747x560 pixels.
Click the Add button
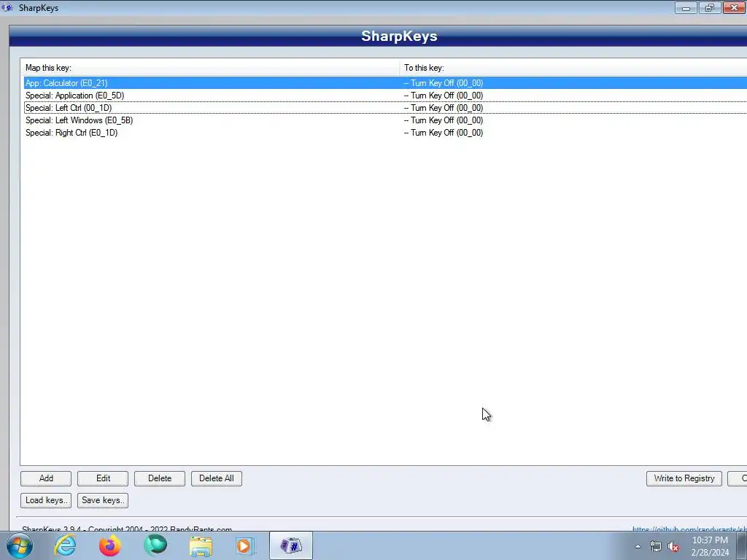point(46,478)
